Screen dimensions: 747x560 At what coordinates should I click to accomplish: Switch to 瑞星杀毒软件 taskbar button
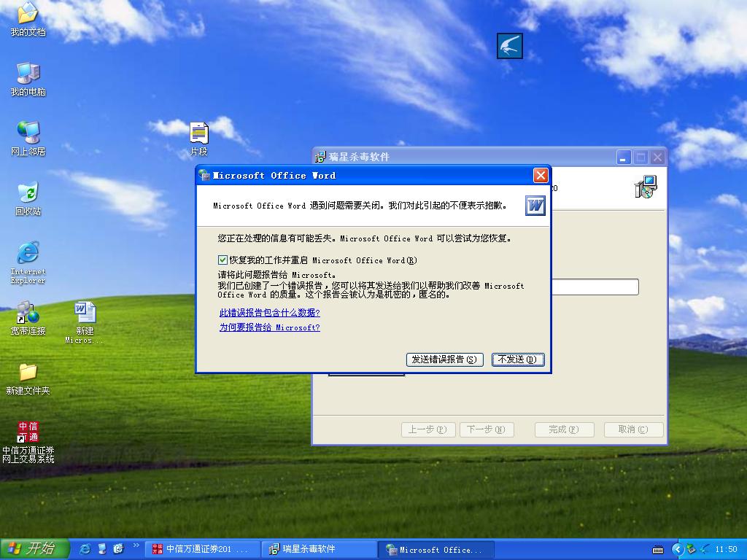click(320, 550)
